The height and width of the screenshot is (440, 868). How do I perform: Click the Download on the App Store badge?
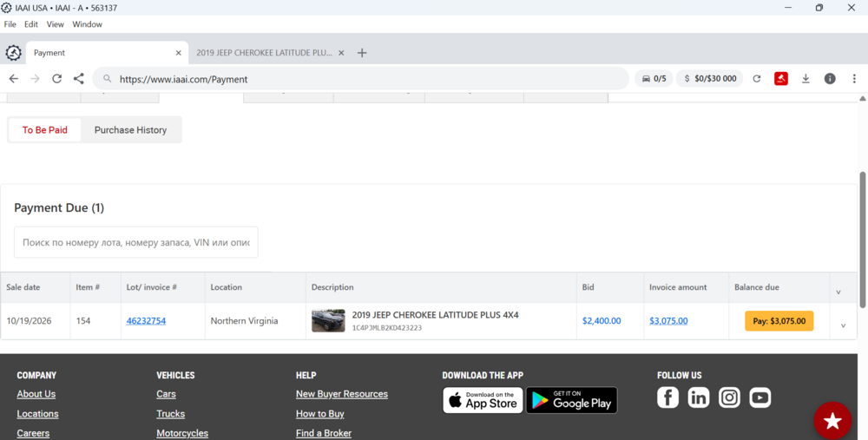[483, 400]
